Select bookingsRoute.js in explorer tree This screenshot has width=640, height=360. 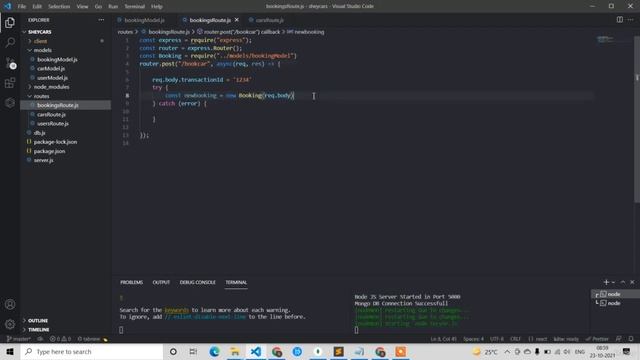(x=58, y=105)
